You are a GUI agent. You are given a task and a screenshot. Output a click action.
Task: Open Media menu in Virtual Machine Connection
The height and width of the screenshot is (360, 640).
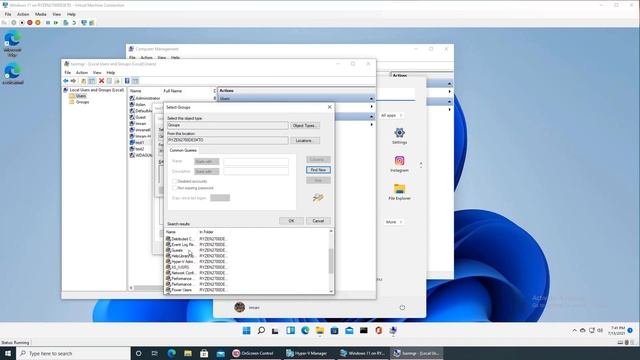coord(40,14)
